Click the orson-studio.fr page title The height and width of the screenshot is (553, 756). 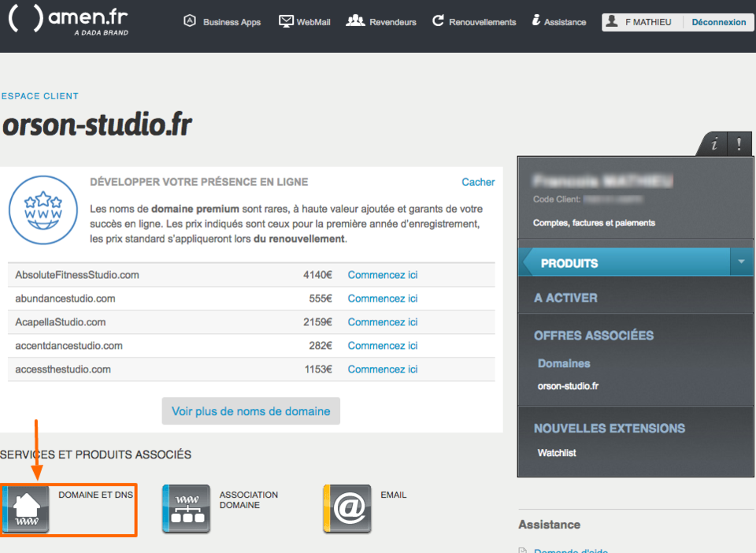click(x=97, y=125)
